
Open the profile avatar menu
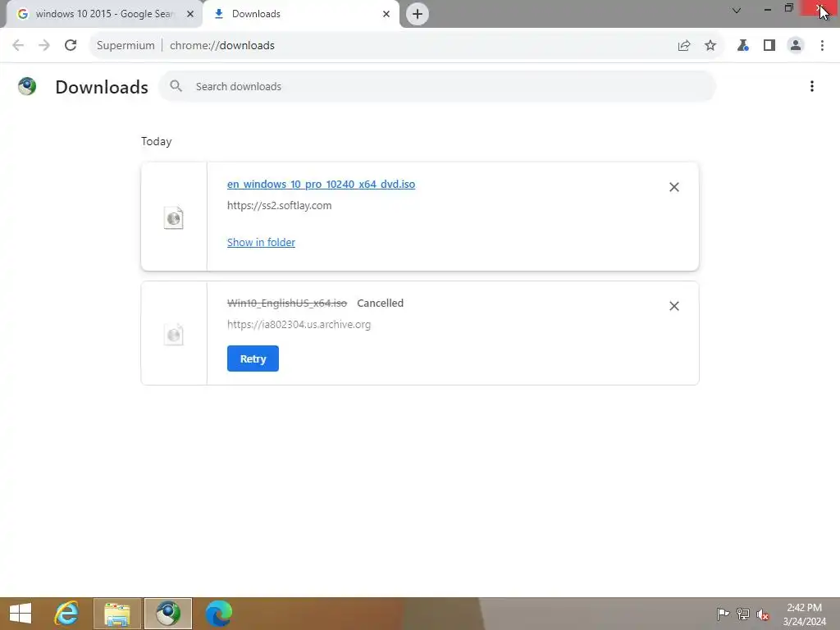[x=796, y=46]
